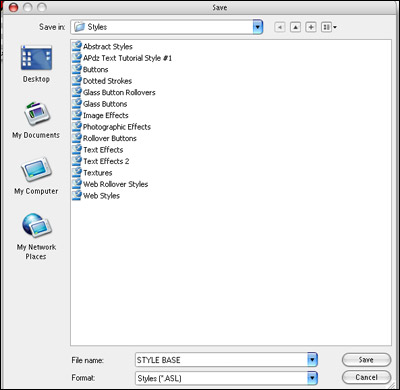This screenshot has width=400, height=390.
Task: Select the Rollover Buttons file
Action: (104, 138)
